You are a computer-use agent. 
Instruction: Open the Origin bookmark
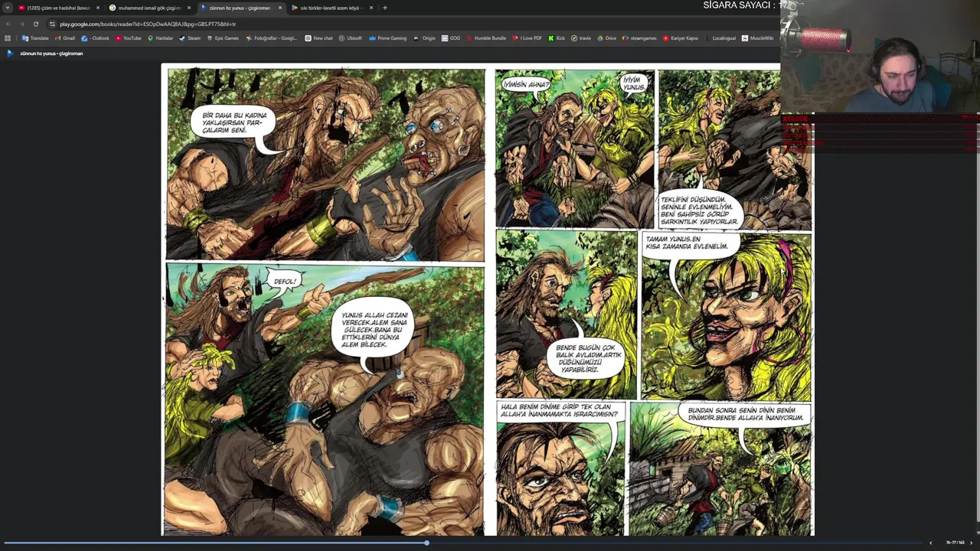pos(424,38)
